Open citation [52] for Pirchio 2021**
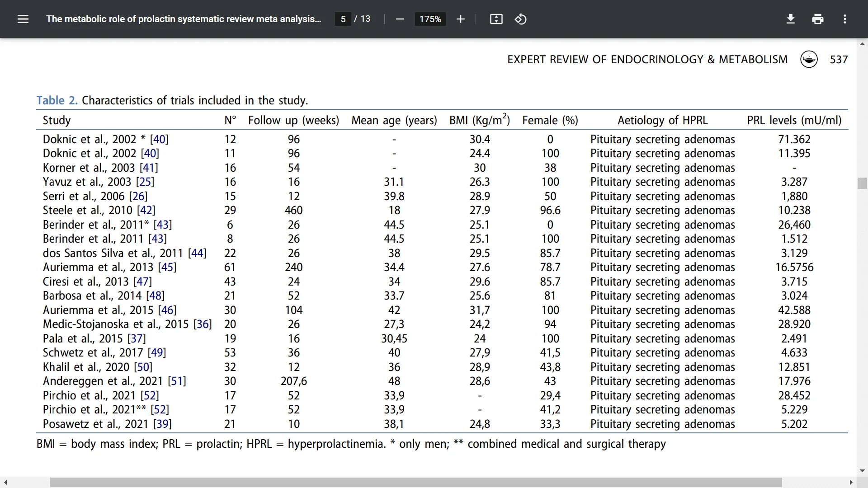 pyautogui.click(x=160, y=409)
